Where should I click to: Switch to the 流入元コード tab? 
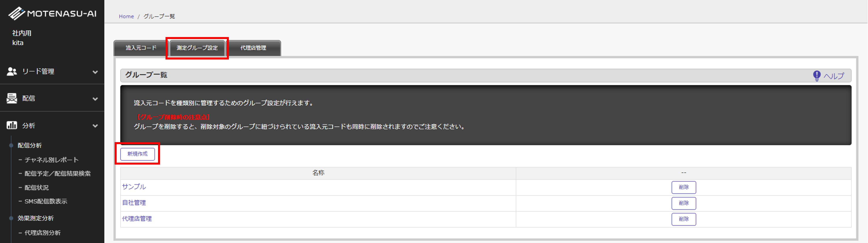point(141,48)
